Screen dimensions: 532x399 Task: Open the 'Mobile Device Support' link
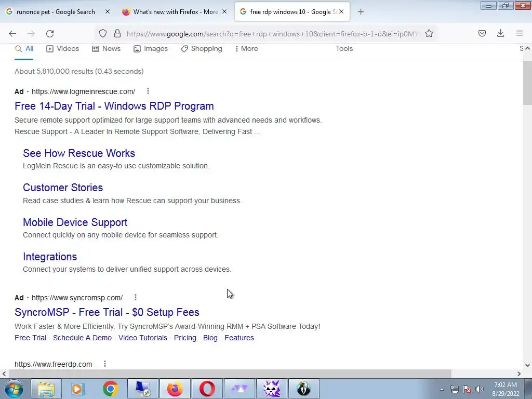(75, 222)
